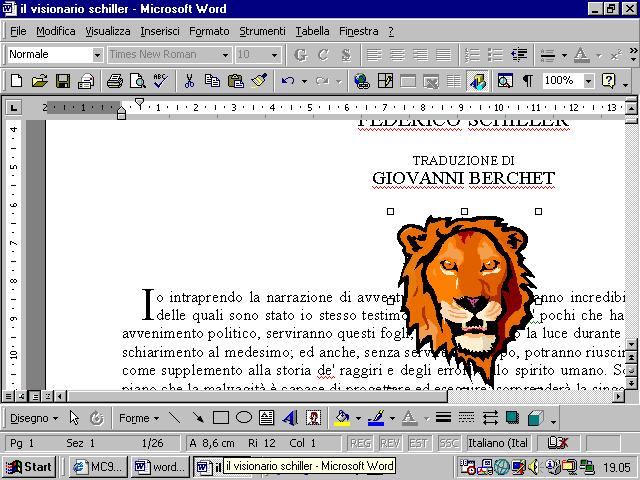
Task: Apply a Shadow from Drawing toolbar
Action: (x=512, y=418)
